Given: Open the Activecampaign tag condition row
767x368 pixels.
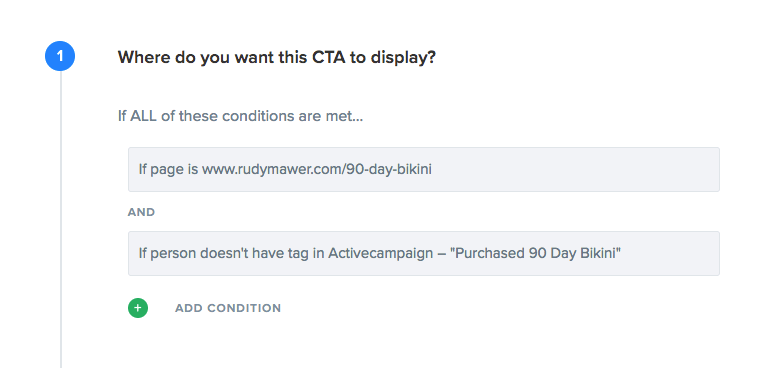Looking at the screenshot, I should point(424,253).
